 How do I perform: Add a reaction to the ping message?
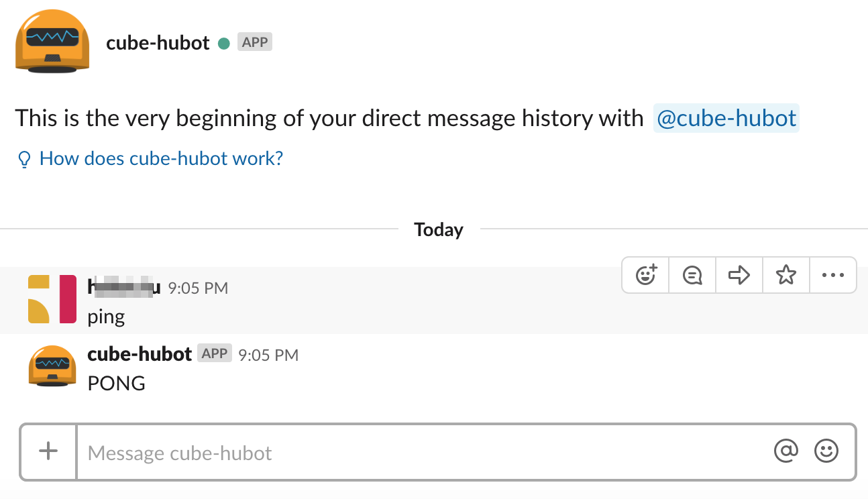pyautogui.click(x=645, y=275)
